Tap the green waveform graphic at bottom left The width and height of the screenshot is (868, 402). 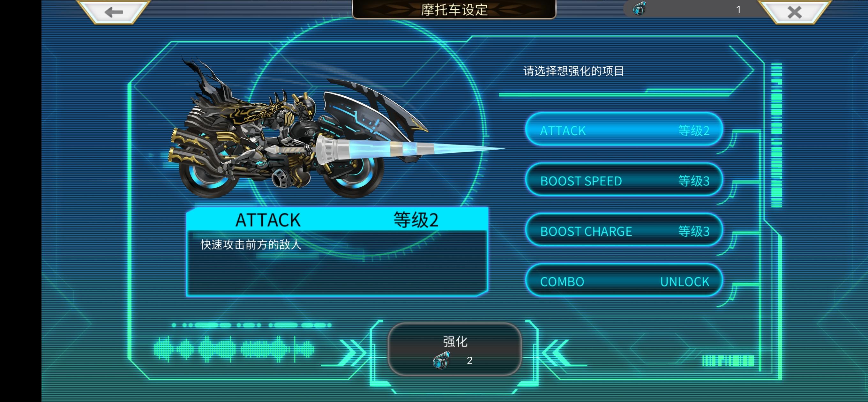coord(234,349)
